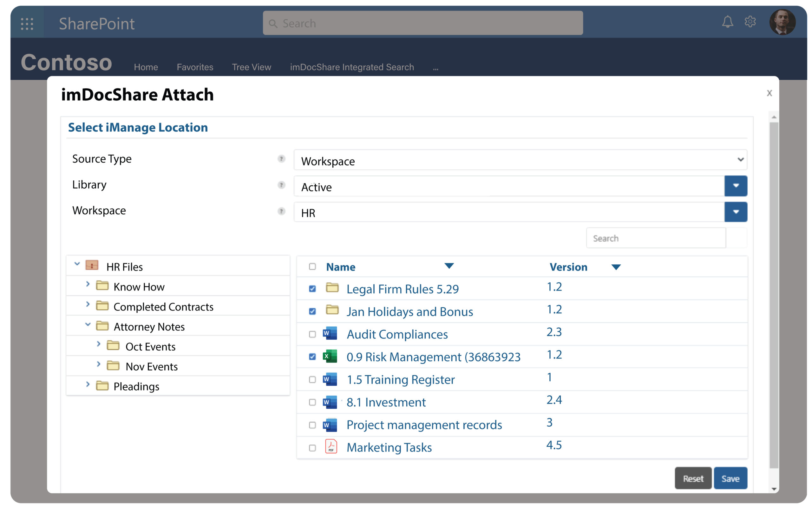The width and height of the screenshot is (812, 508).
Task: Uncheck Legal Firm Rules 5.29 checkbox
Action: [312, 289]
